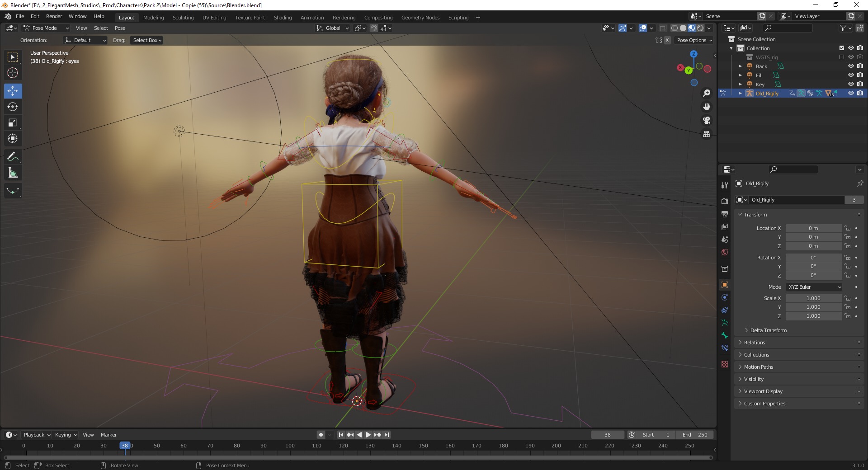Screen dimensions: 868x470
Task: Open the Pose Options dropdown
Action: [x=694, y=40]
